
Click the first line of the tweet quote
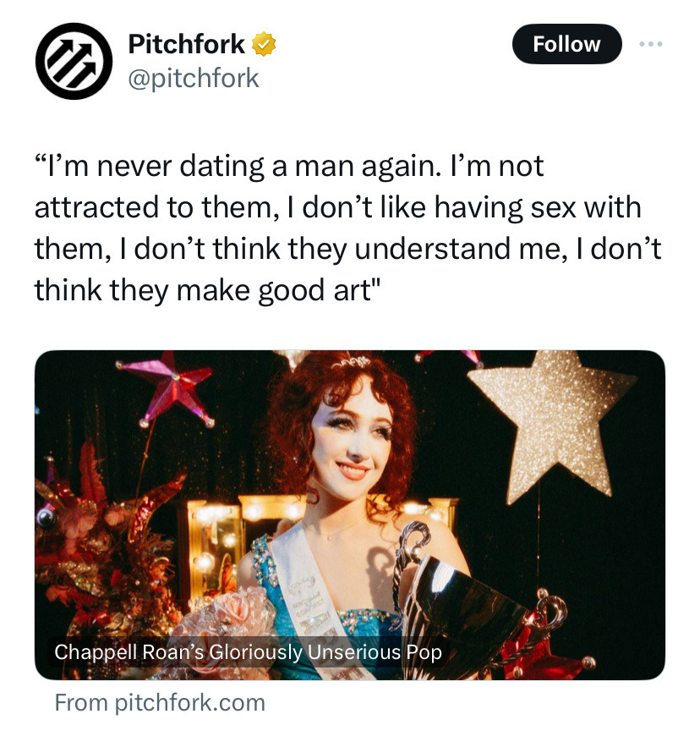[289, 168]
